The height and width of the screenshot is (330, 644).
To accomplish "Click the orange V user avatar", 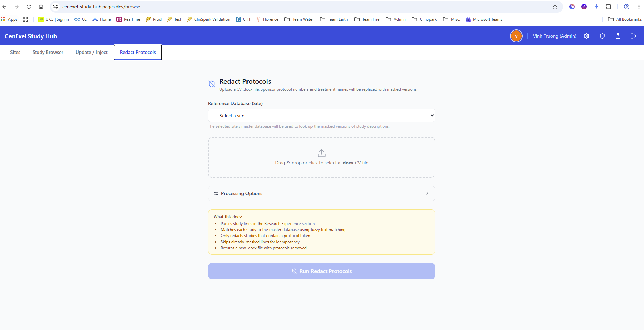I will pos(516,36).
